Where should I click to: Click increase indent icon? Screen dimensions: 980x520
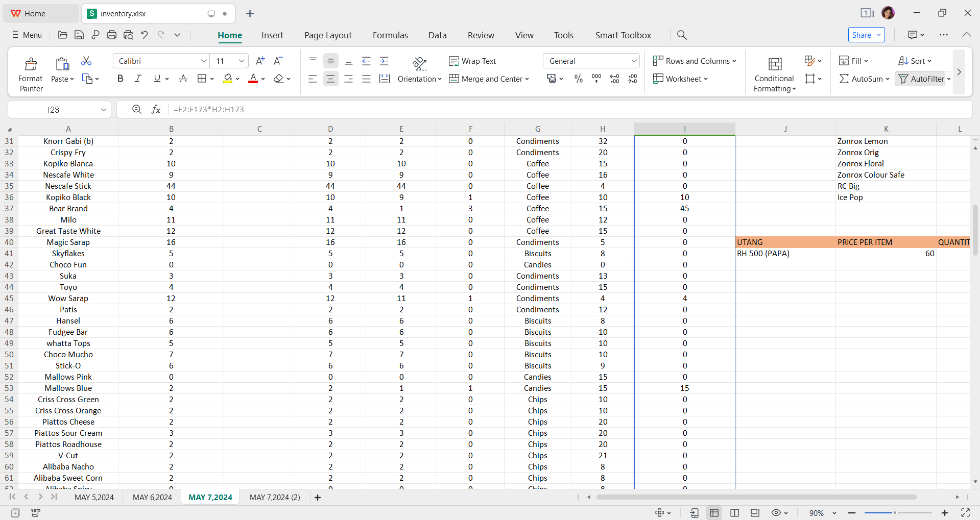pyautogui.click(x=384, y=61)
